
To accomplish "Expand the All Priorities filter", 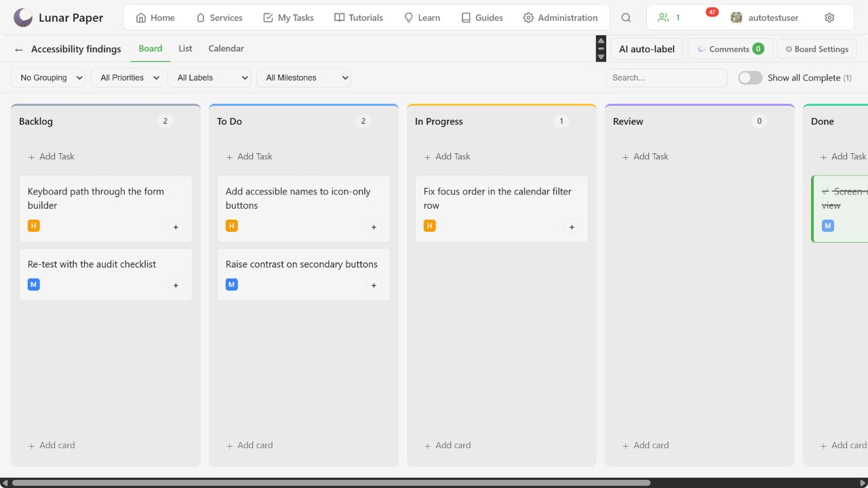I will coord(127,78).
